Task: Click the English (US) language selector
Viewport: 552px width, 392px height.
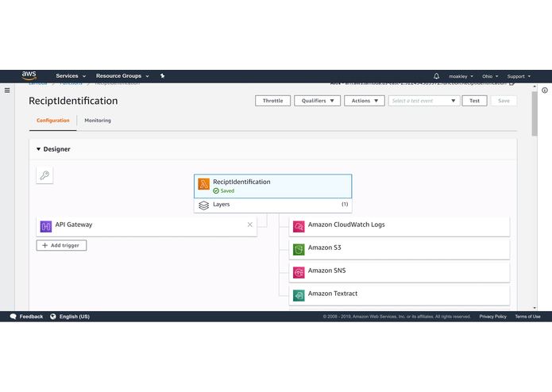Action: 75,317
